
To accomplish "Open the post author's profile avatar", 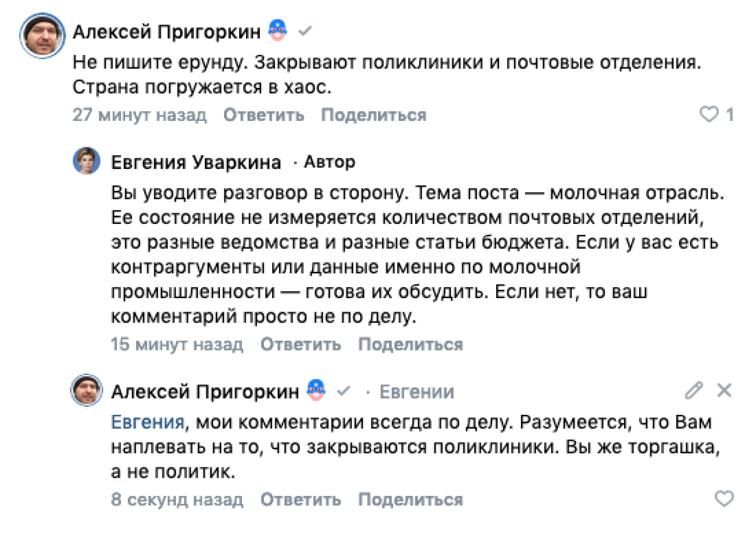I will pyautogui.click(x=87, y=161).
